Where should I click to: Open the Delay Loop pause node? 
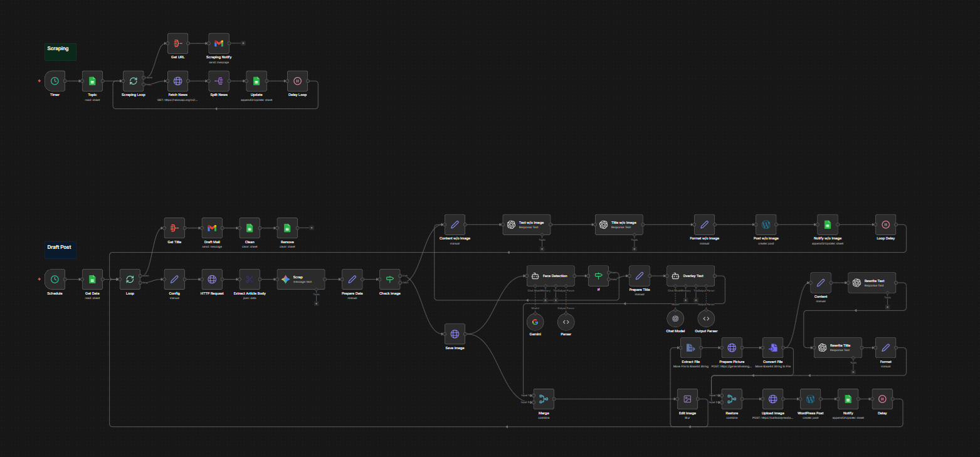click(x=297, y=80)
